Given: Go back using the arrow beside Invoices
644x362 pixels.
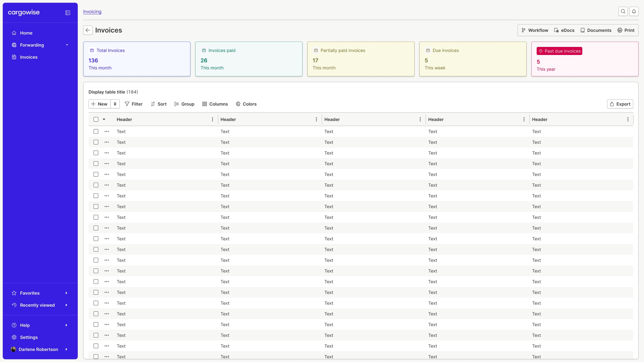Looking at the screenshot, I should pyautogui.click(x=88, y=30).
